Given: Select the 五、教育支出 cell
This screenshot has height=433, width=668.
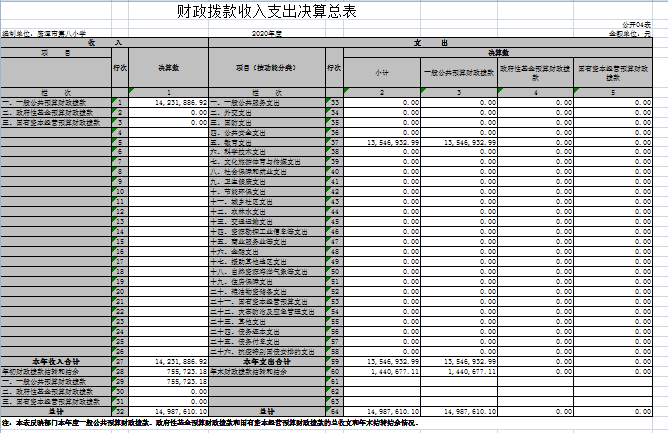Looking at the screenshot, I should (267, 142).
